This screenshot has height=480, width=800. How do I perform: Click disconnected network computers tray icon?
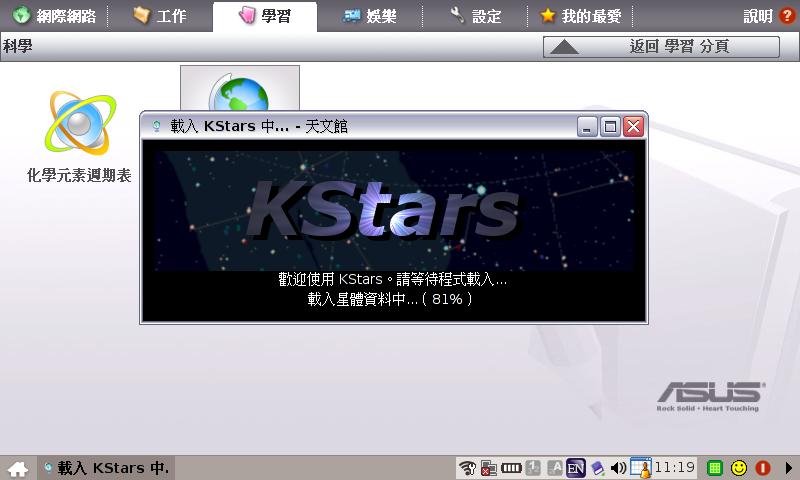[x=488, y=468]
